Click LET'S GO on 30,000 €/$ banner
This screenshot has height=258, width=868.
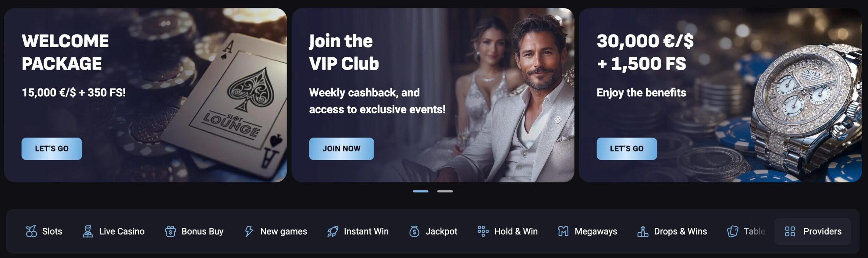pos(627,149)
